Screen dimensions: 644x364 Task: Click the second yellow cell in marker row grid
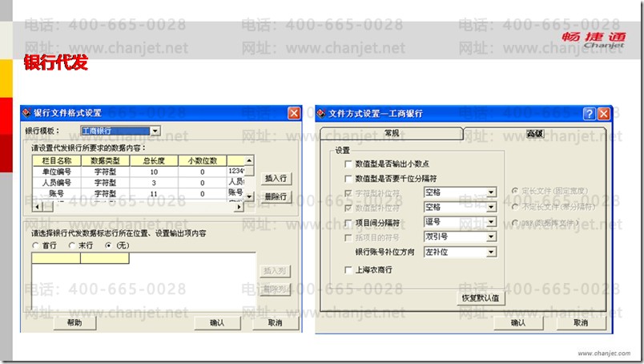coord(105,258)
